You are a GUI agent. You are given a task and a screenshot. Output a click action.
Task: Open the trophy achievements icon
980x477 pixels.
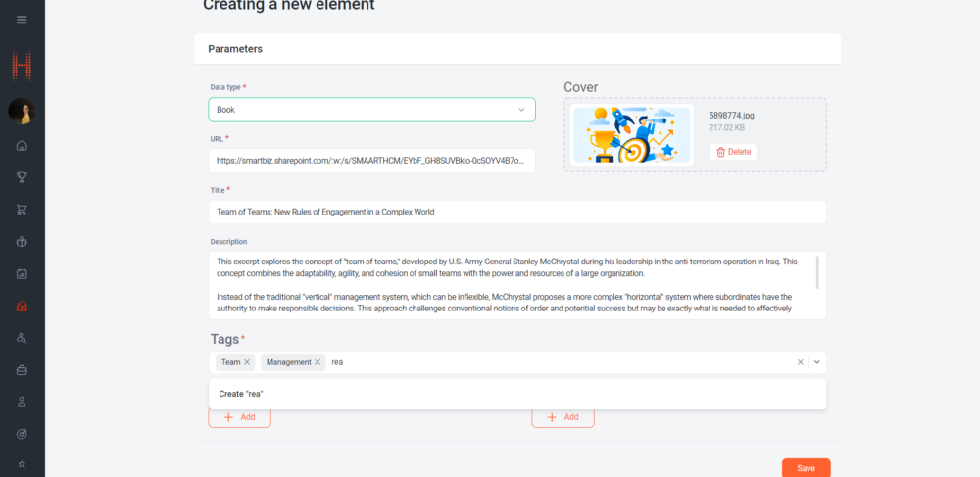(22, 177)
